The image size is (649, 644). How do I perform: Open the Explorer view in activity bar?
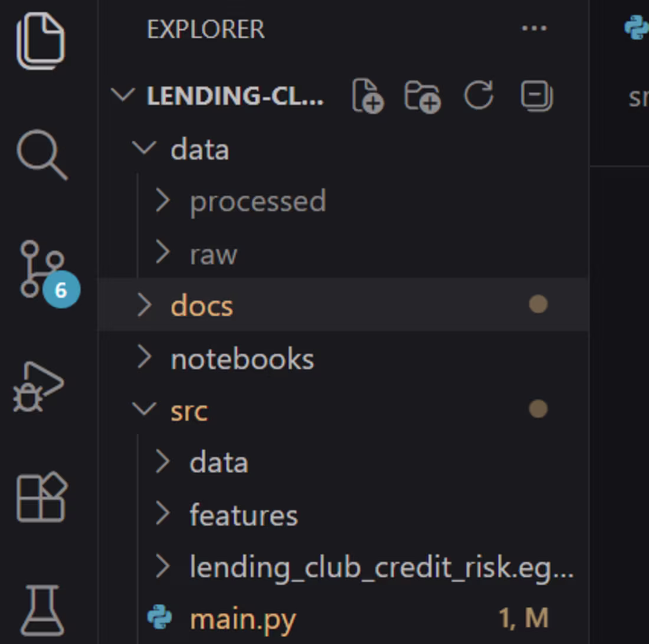[x=40, y=40]
